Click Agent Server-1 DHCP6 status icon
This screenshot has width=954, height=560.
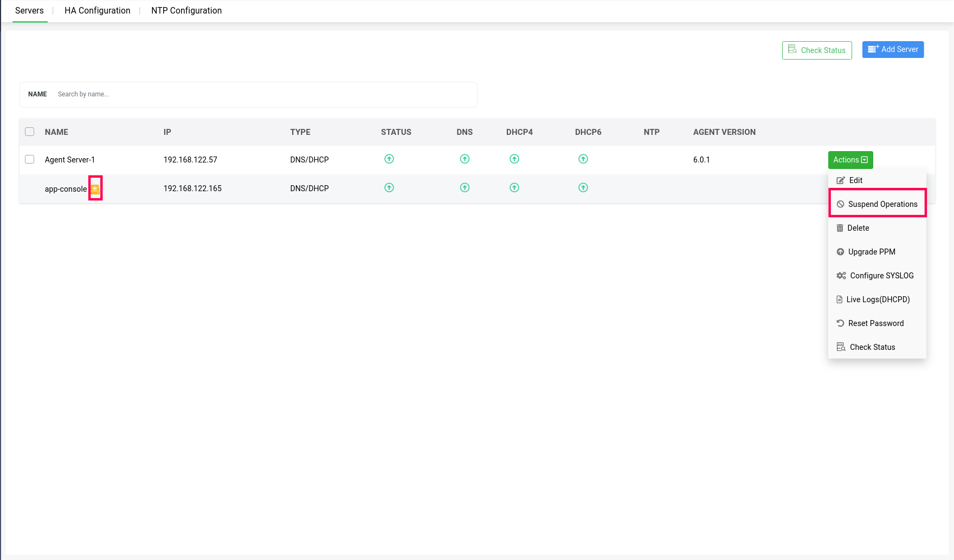tap(583, 159)
